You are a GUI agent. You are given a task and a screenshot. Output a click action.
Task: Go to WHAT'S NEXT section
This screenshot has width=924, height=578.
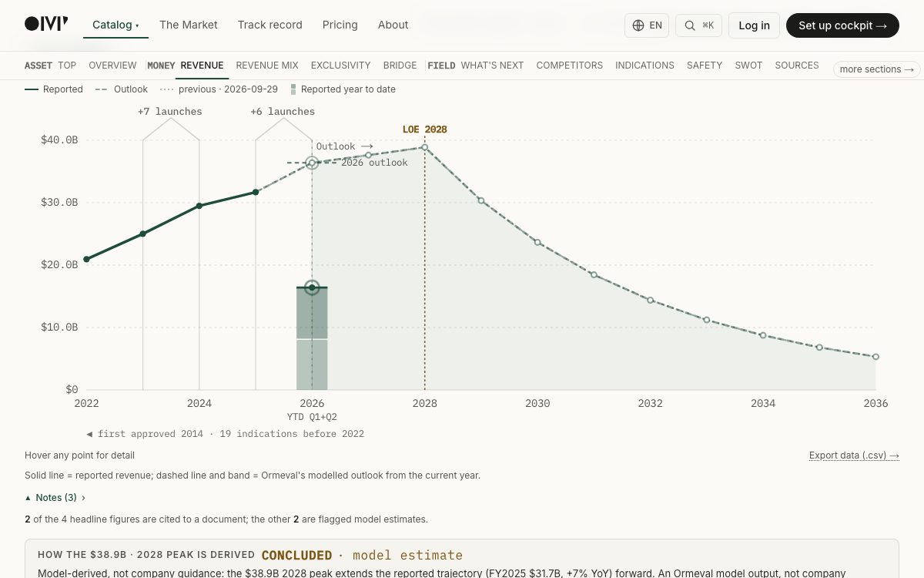(492, 66)
